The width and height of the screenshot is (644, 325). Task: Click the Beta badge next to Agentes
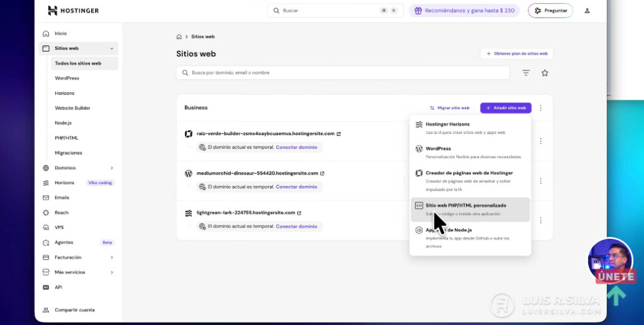[107, 243]
